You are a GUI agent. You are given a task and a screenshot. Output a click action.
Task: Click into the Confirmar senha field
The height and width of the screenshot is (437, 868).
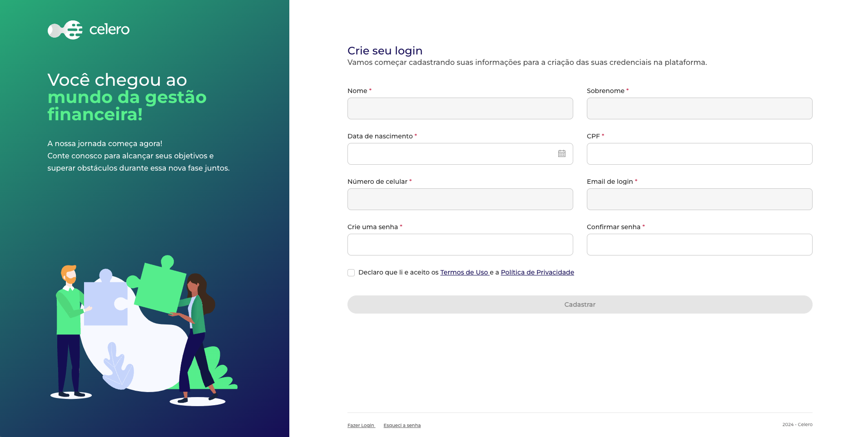pos(699,245)
